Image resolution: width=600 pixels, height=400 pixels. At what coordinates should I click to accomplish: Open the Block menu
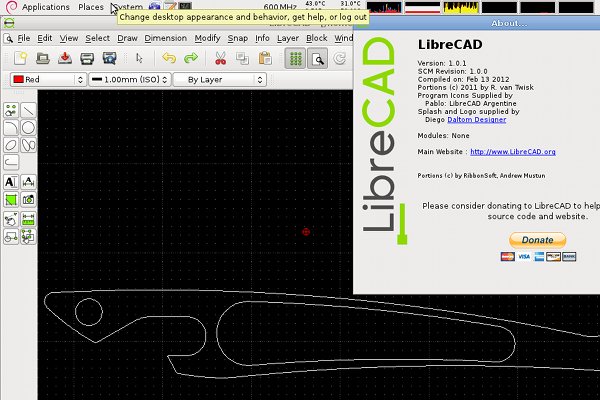click(316, 38)
